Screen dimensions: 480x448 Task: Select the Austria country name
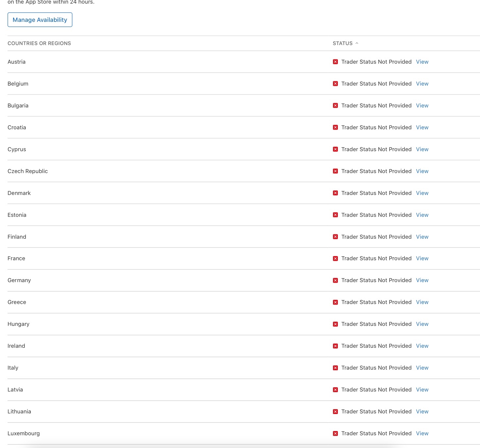click(x=16, y=62)
